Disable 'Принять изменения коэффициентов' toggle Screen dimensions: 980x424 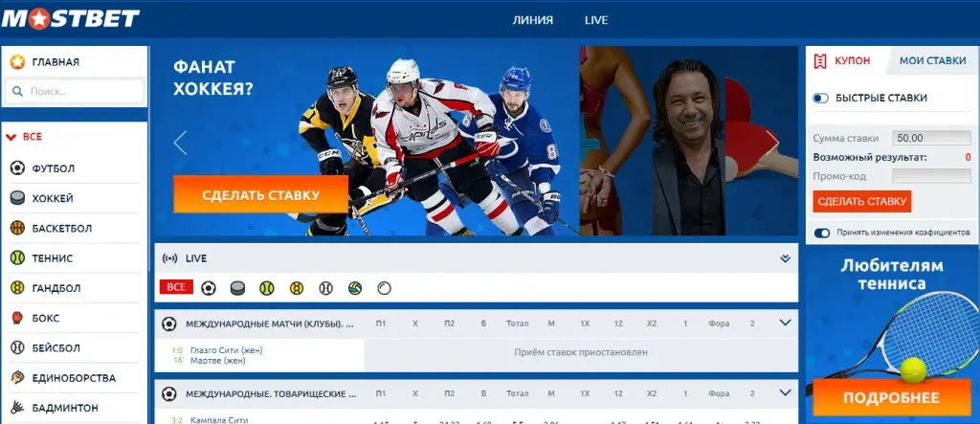click(x=821, y=233)
